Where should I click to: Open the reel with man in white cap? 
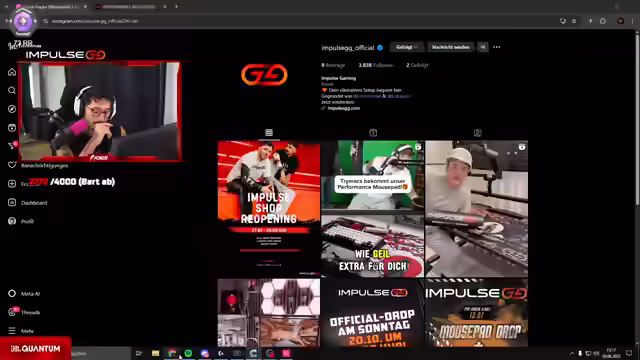click(x=476, y=209)
